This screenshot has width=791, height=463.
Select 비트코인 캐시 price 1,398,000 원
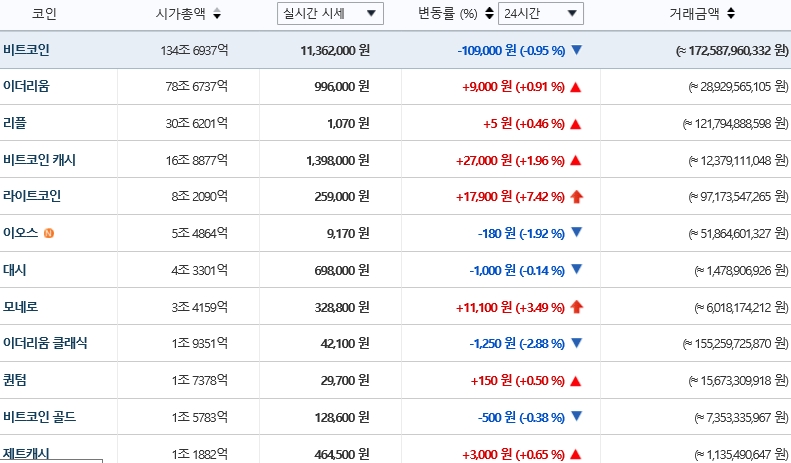point(338,160)
